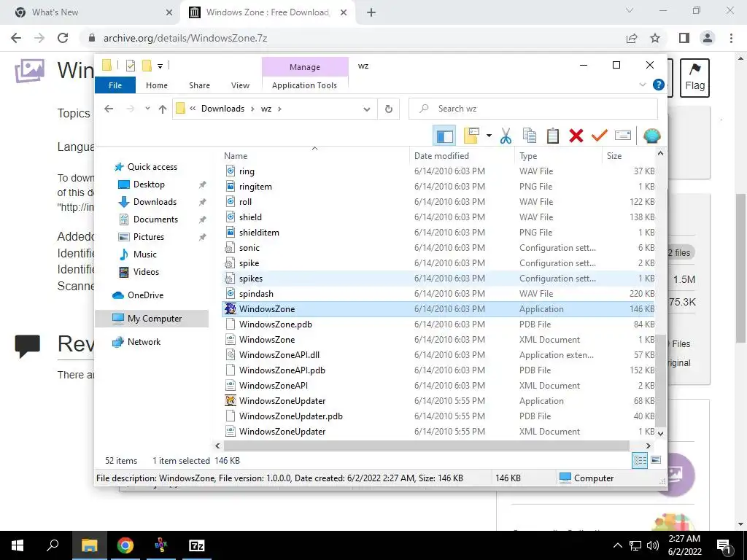Sort by Date modified column header
This screenshot has height=560, width=747.
(462, 156)
